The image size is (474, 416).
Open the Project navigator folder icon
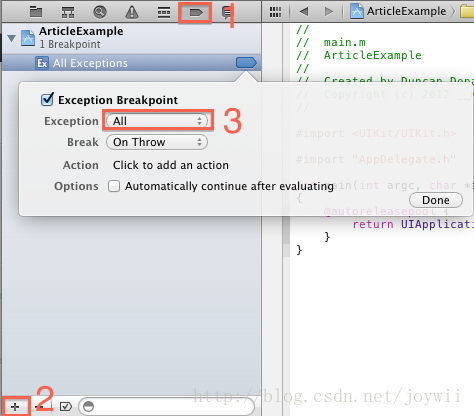pyautogui.click(x=36, y=12)
